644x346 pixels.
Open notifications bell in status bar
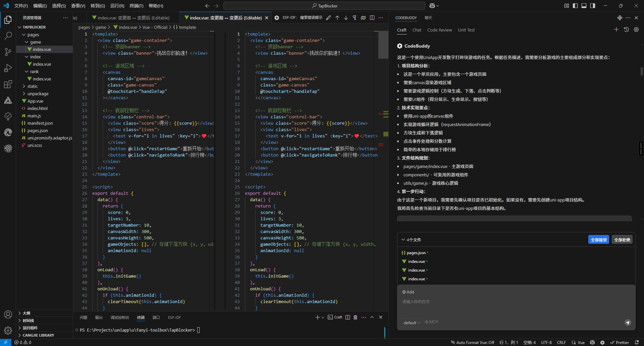[x=637, y=342]
